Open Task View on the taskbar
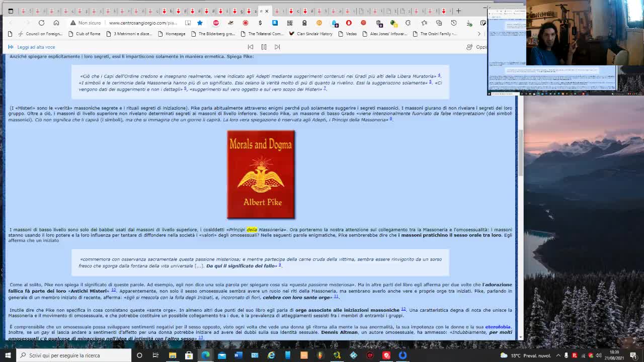This screenshot has height=362, width=644. pos(155,355)
